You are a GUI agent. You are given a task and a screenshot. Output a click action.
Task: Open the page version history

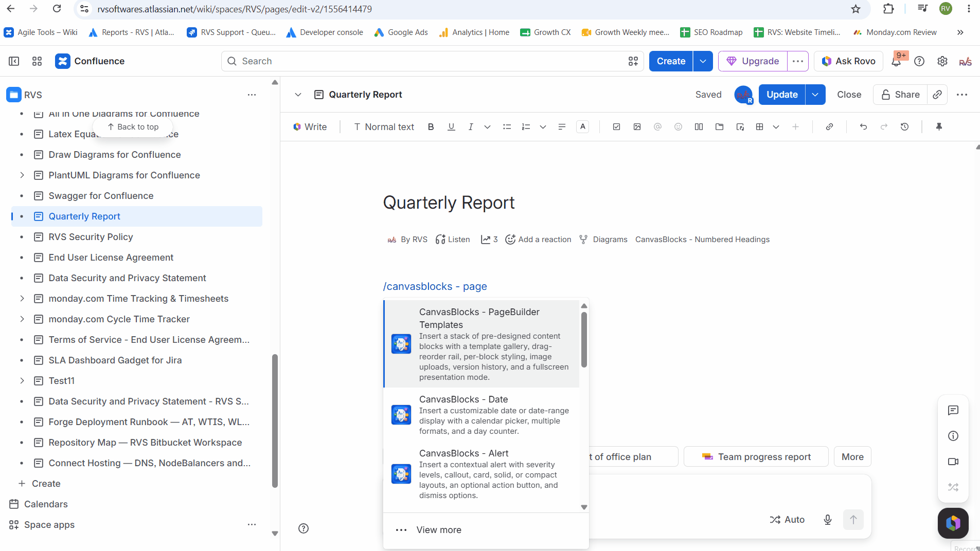904,127
